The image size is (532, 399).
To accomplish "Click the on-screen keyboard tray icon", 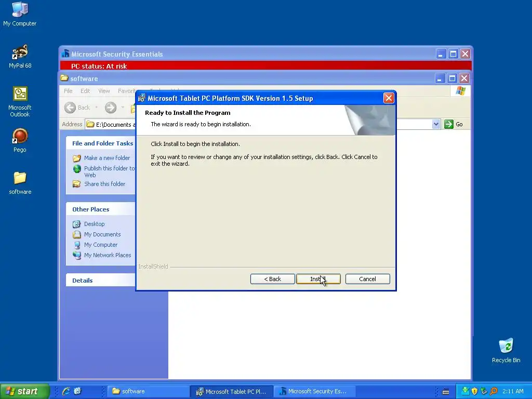I will pyautogui.click(x=446, y=392).
